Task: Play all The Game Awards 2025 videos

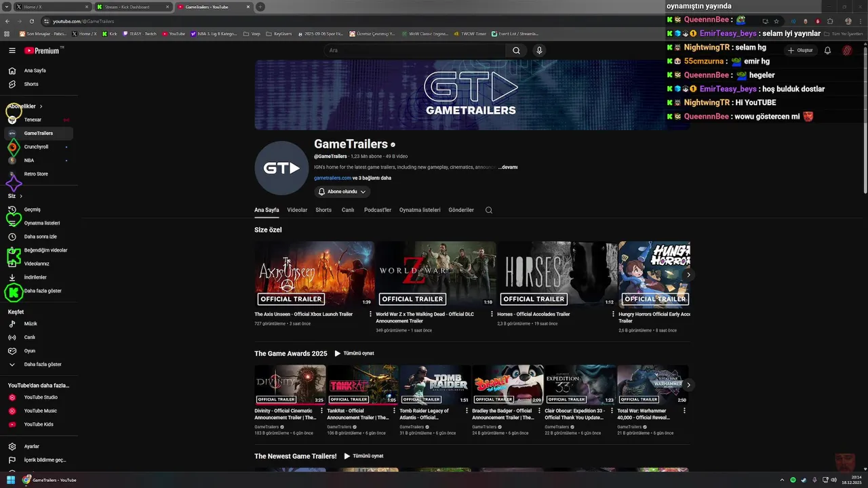Action: pos(354,353)
